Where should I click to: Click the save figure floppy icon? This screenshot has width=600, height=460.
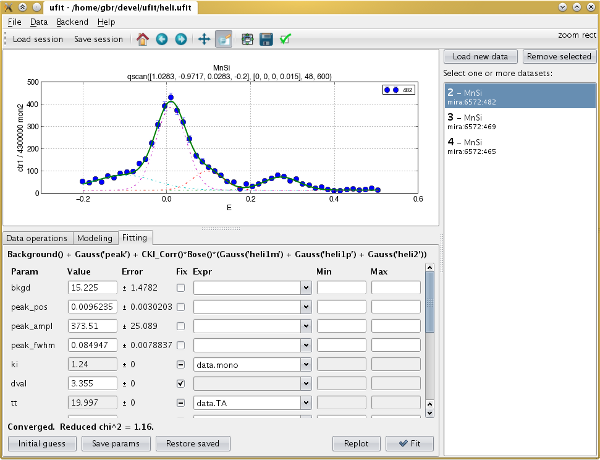click(x=266, y=39)
